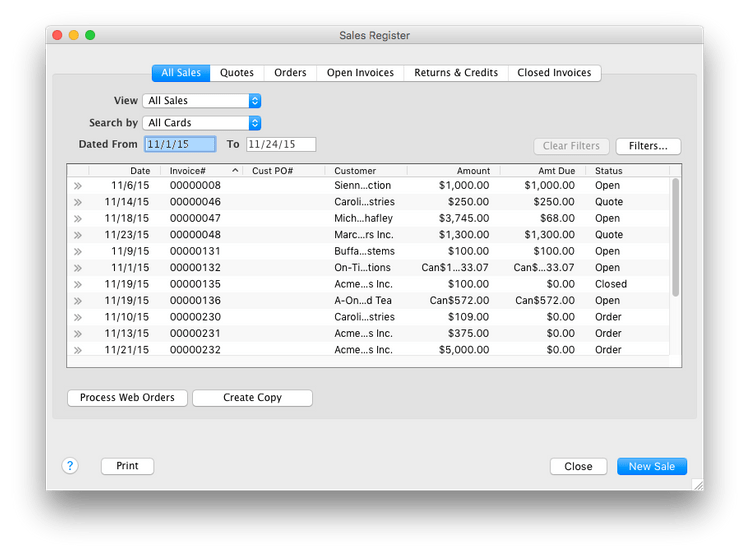
Task: Open detail arrow for invoice 00000008
Action: pyautogui.click(x=78, y=186)
